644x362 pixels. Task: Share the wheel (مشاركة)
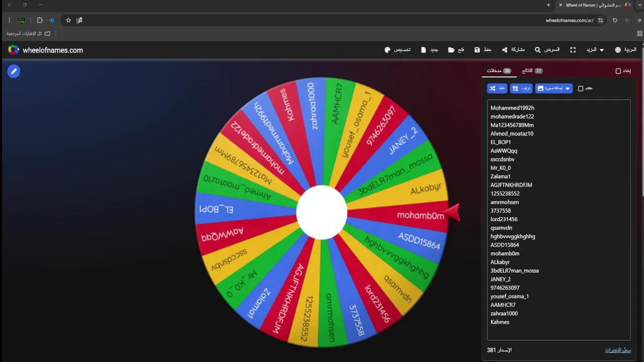[513, 50]
